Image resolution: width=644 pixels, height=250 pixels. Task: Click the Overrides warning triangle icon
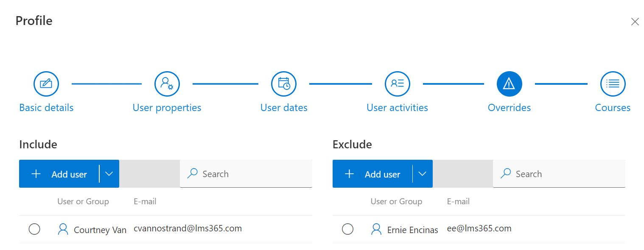509,83
